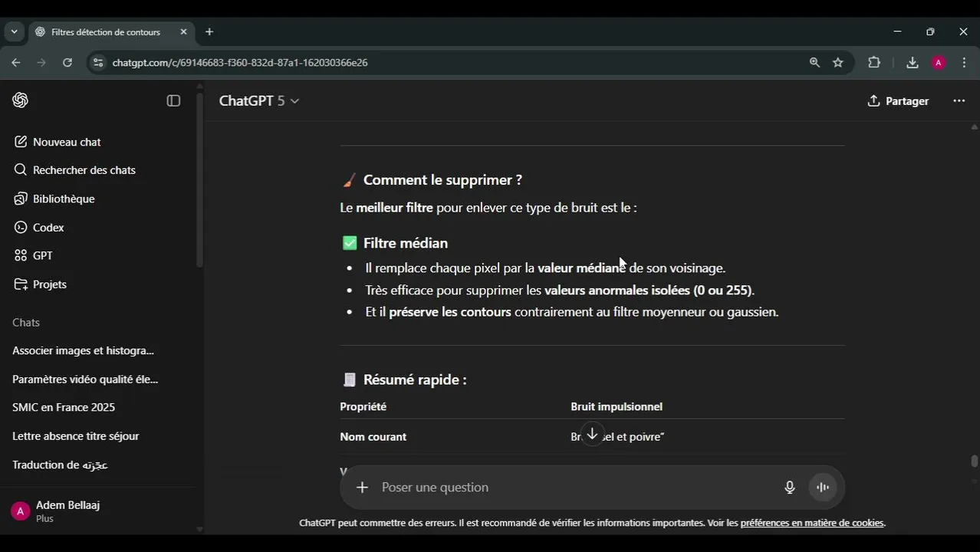Open a new browser tab
This screenshot has height=552, width=980.
[209, 32]
